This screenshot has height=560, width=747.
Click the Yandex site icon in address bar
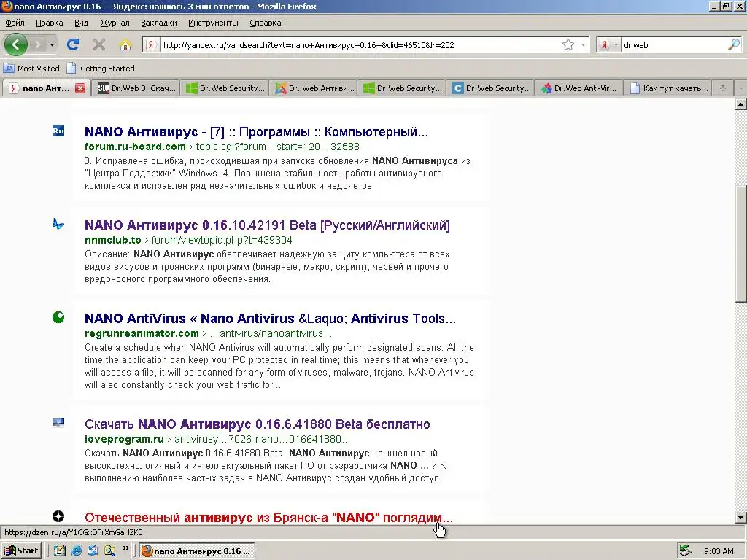150,44
